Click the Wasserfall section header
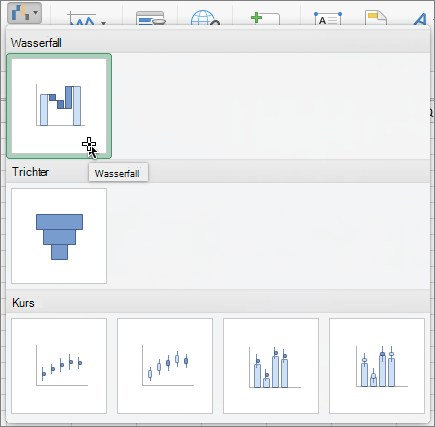Image resolution: width=435 pixels, height=427 pixels. pos(36,43)
